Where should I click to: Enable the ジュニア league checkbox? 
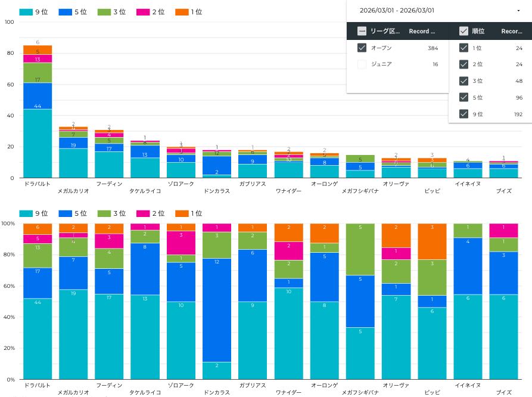[362, 64]
